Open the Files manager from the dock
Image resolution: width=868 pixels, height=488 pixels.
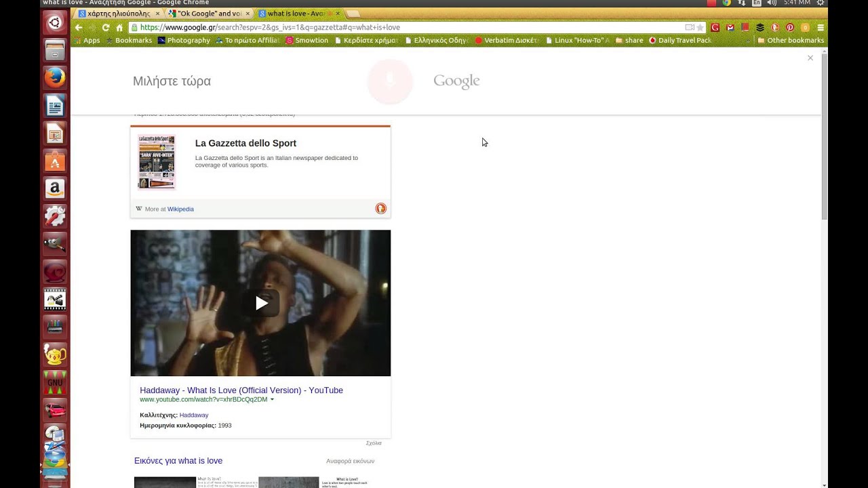pyautogui.click(x=55, y=50)
